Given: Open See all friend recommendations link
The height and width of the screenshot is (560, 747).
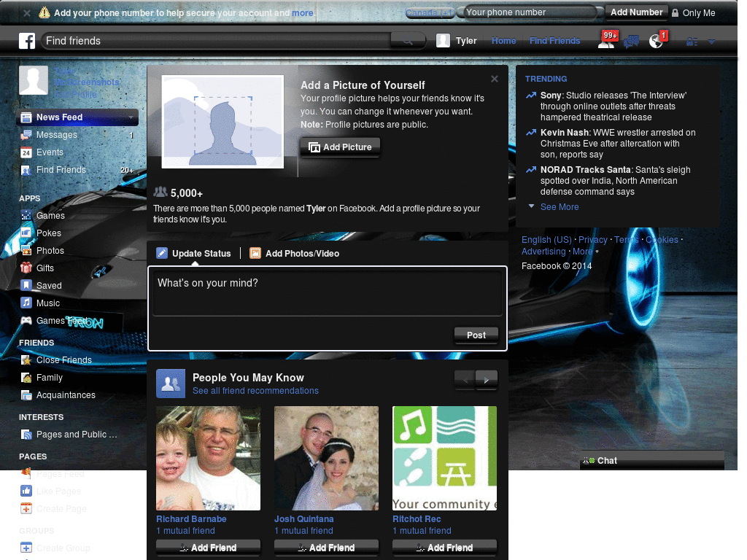Looking at the screenshot, I should (255, 391).
